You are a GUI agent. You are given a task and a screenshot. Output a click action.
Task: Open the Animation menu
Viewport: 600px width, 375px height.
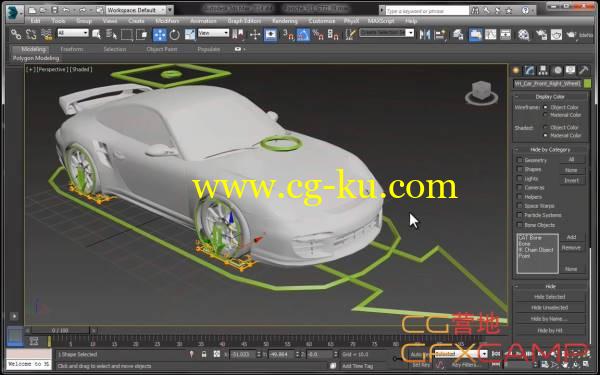pos(203,21)
